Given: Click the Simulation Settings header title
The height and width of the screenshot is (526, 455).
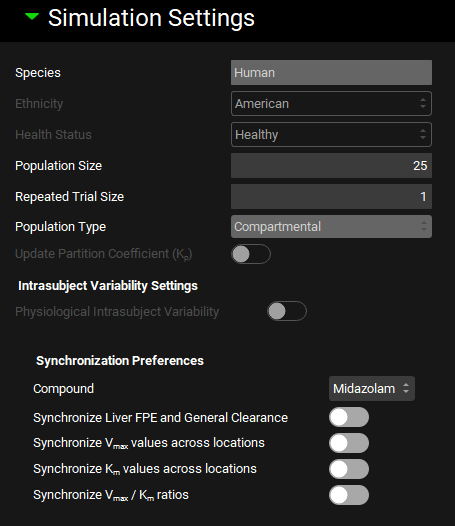Looking at the screenshot, I should pos(151,18).
